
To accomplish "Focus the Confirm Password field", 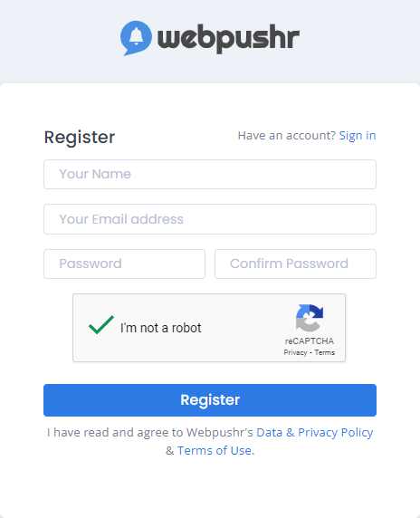I will 295,264.
